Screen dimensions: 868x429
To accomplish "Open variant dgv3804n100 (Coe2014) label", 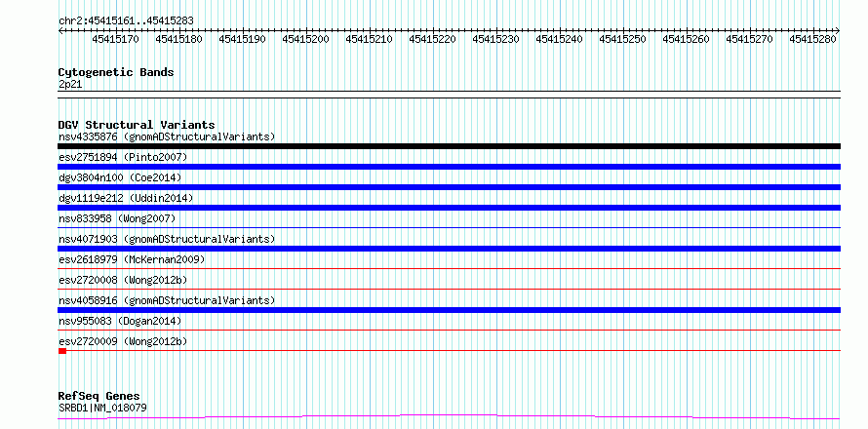I will point(120,177).
